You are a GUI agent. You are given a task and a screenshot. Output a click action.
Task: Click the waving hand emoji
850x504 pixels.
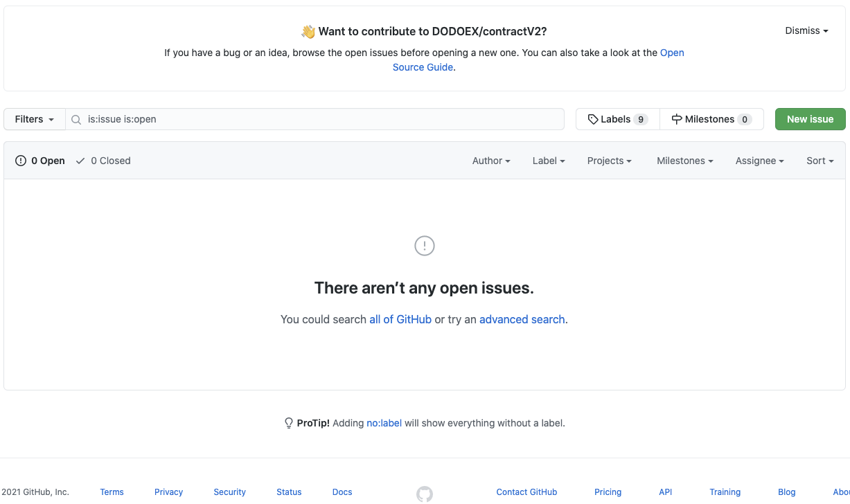pyautogui.click(x=308, y=31)
